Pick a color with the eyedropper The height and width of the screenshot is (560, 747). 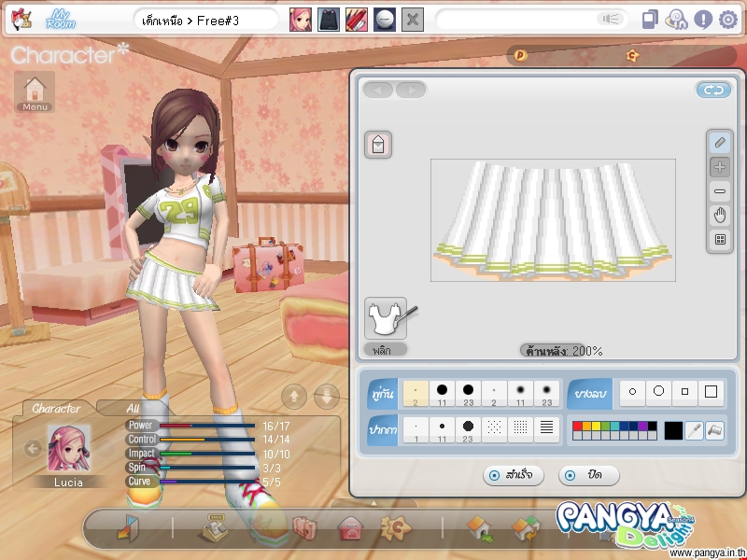[694, 430]
